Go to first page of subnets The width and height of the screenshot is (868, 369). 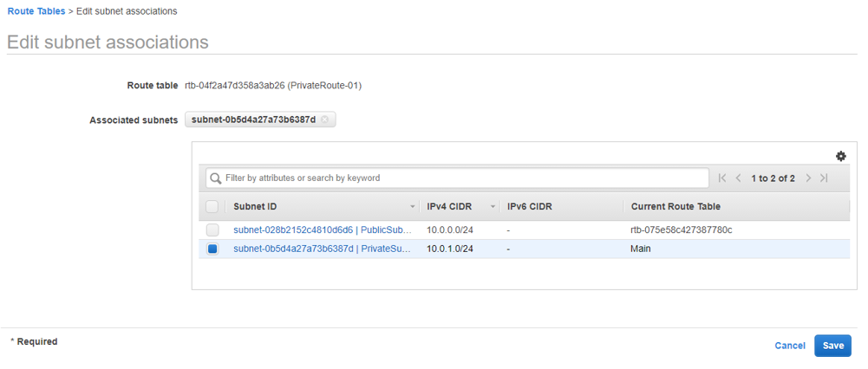coord(722,178)
